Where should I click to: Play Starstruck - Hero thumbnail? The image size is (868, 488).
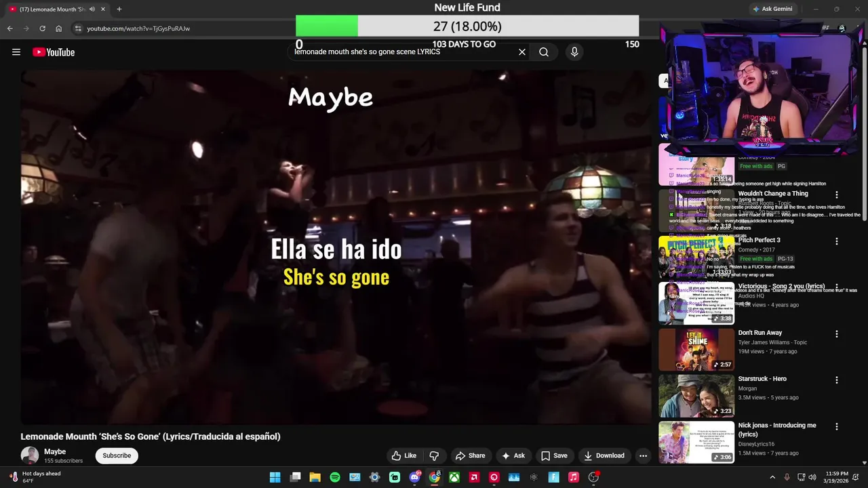696,396
